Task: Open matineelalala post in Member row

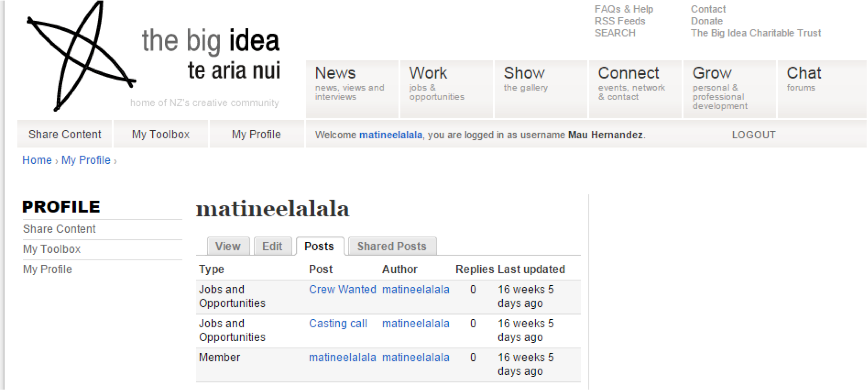Action: tap(343, 357)
